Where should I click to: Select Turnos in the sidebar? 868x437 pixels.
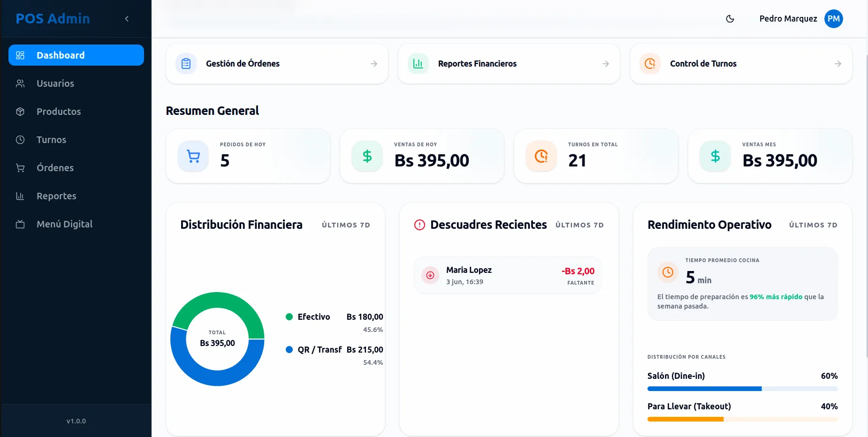click(x=76, y=140)
